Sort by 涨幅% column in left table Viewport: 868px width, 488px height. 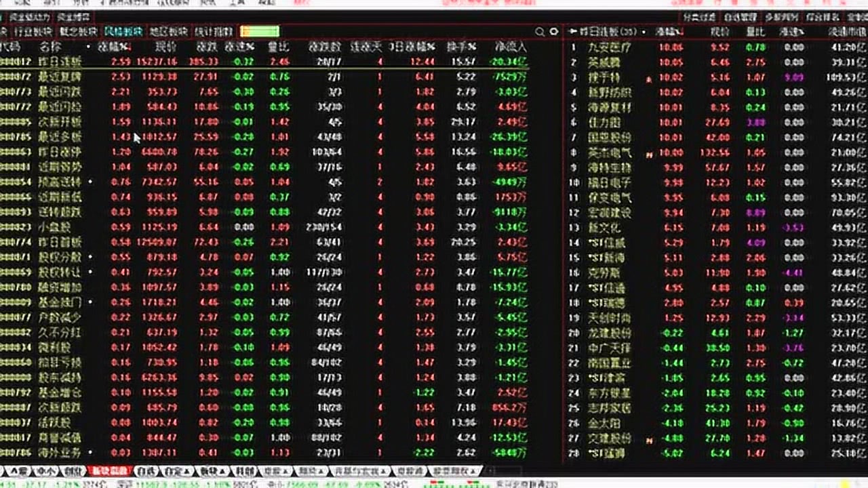[114, 47]
